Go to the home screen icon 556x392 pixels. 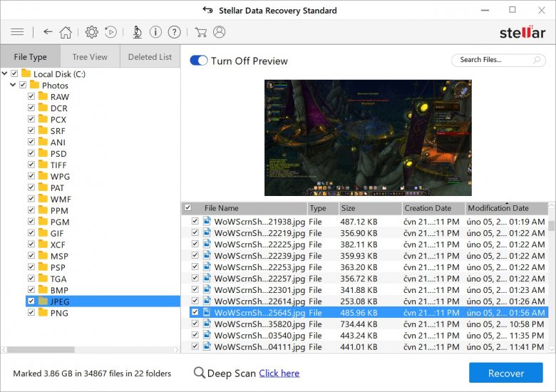coord(66,32)
